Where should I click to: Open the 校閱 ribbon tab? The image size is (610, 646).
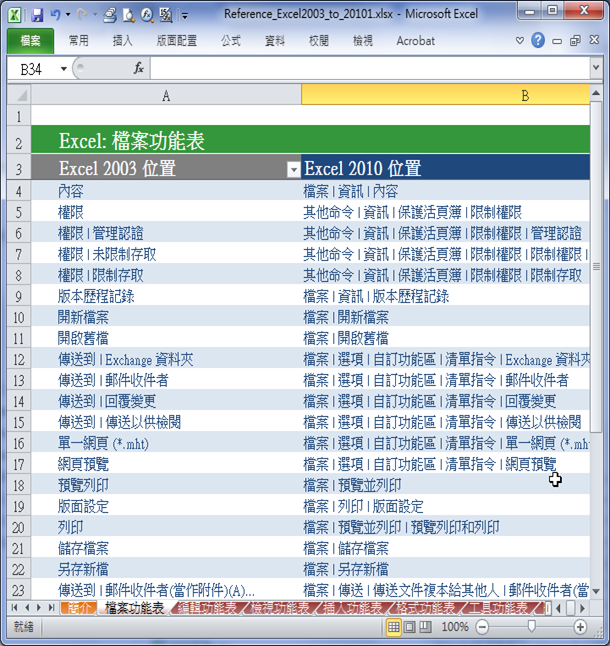[x=319, y=40]
